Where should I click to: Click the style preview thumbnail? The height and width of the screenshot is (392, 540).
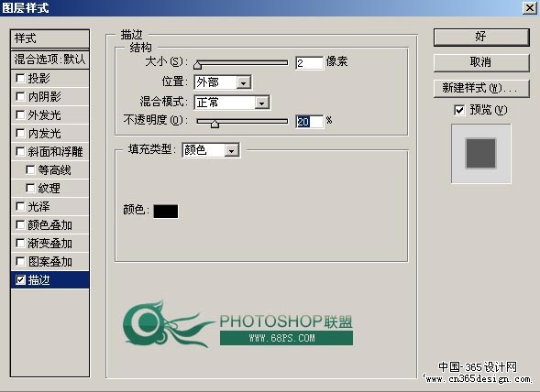(x=481, y=154)
